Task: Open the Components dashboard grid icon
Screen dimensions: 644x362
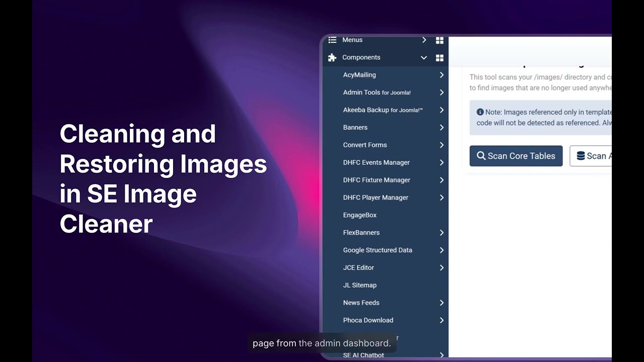Action: (440, 58)
